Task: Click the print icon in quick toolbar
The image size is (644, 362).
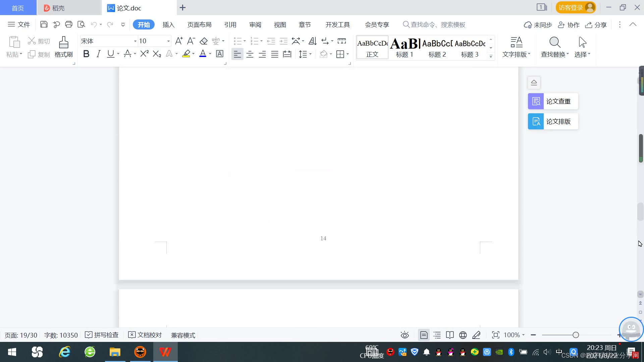Action: [69, 24]
